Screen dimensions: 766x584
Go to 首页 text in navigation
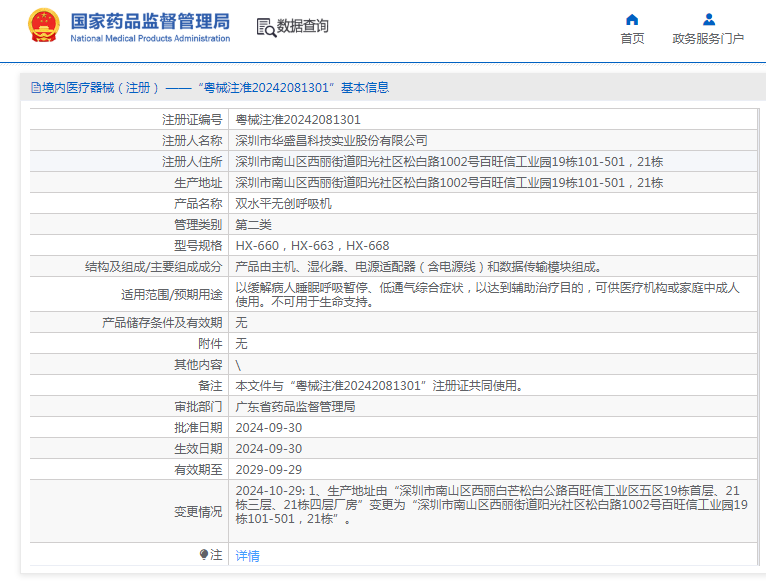(632, 39)
